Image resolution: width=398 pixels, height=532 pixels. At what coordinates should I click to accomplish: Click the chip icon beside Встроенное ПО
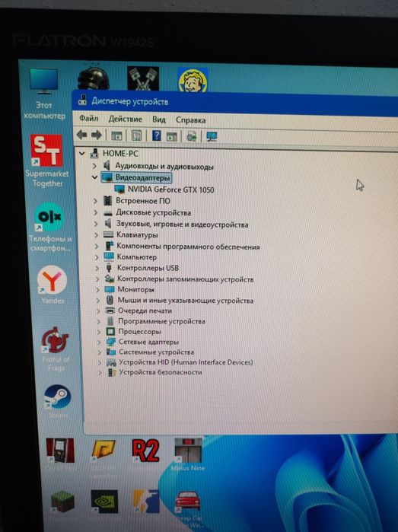[x=107, y=200]
